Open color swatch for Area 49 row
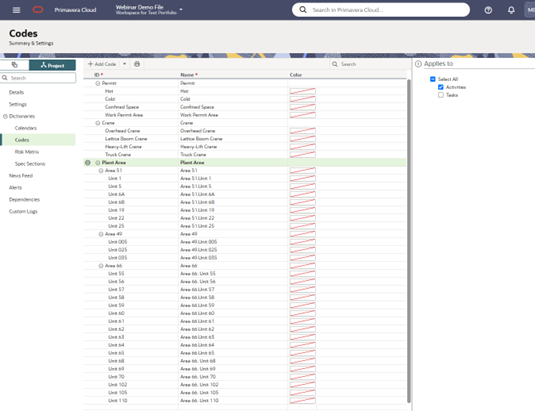Image resolution: width=535 pixels, height=411 pixels. 303,234
